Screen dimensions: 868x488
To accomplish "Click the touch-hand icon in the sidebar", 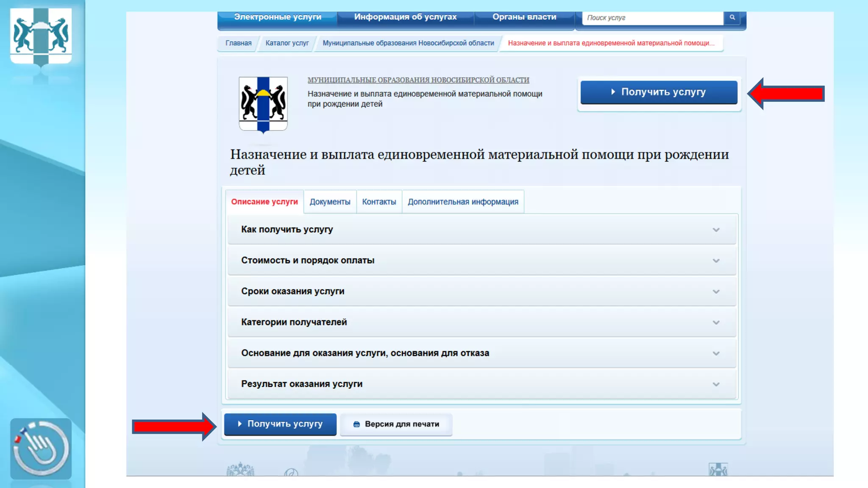I will [41, 449].
